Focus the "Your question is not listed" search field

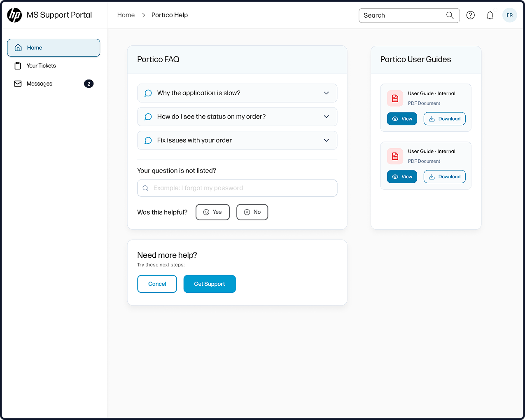point(237,188)
